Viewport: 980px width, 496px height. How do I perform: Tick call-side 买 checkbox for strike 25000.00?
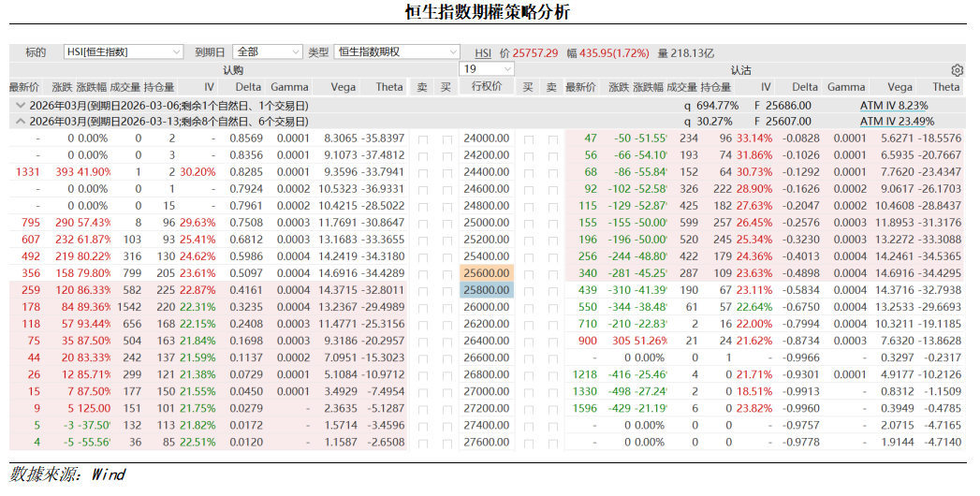pos(446,223)
